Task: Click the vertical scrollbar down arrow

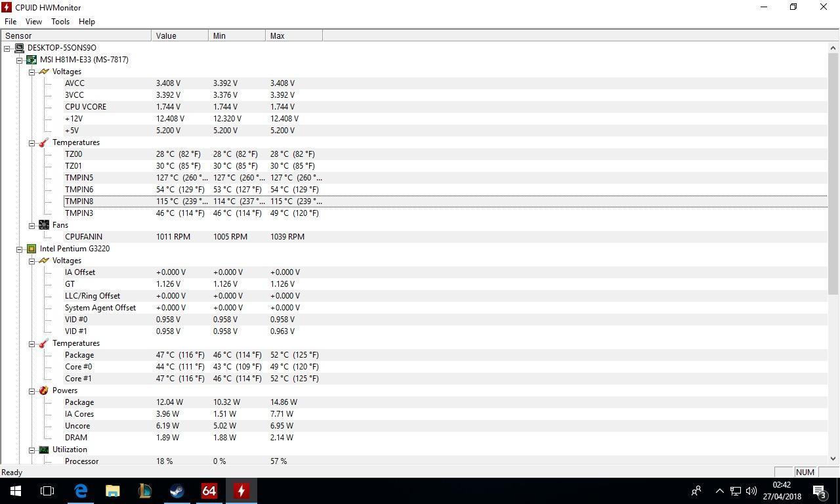Action: tap(833, 459)
